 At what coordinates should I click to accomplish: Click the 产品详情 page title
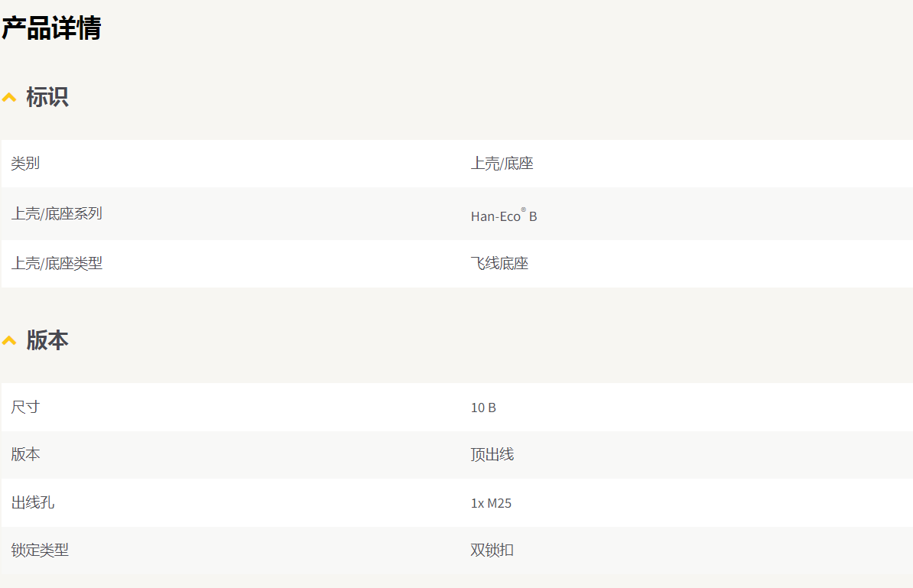pos(51,28)
